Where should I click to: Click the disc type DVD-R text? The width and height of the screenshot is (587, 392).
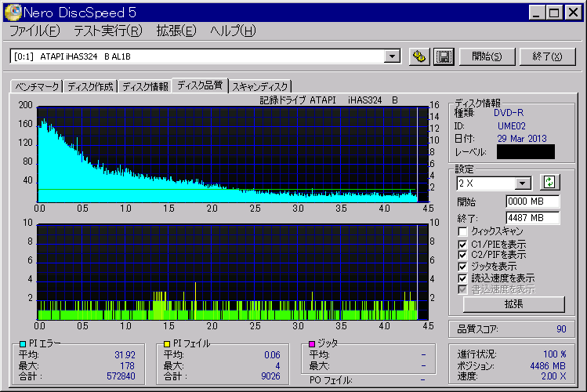509,113
